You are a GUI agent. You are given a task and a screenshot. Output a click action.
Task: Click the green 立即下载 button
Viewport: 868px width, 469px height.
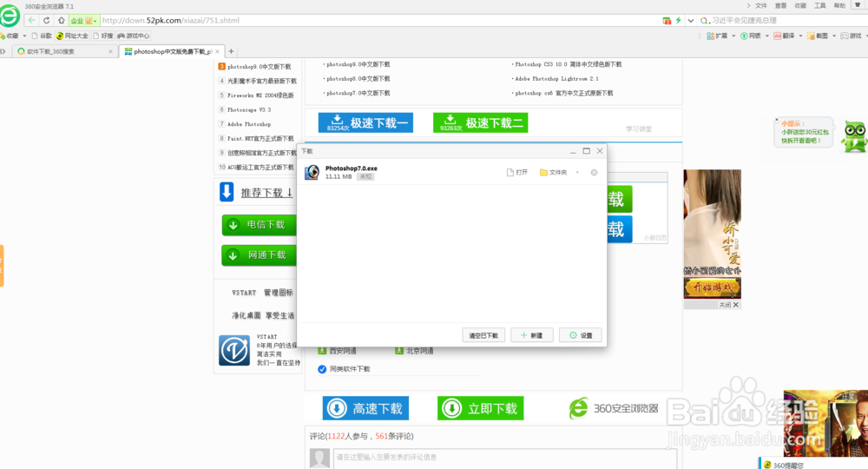pyautogui.click(x=481, y=408)
